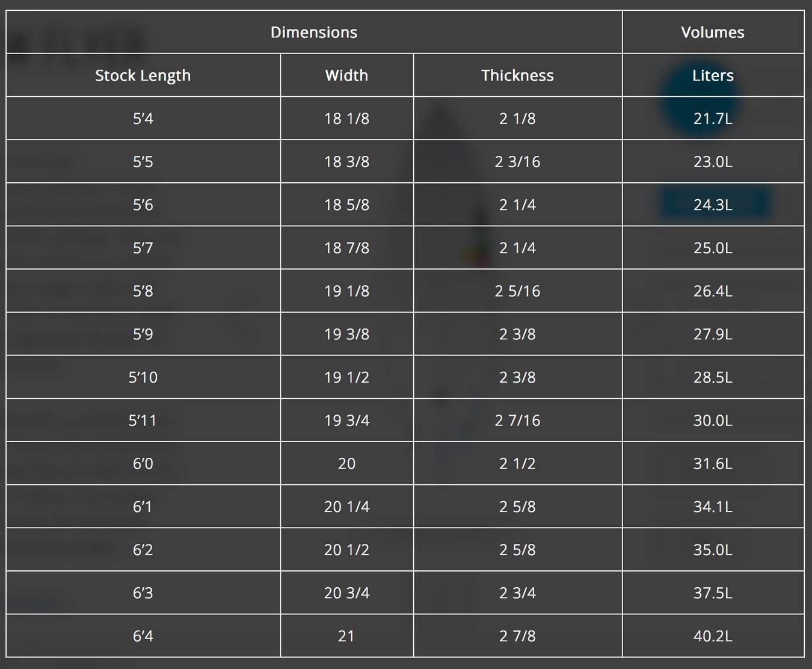
Task: Click the 19 3/4 width cell
Action: tap(347, 420)
